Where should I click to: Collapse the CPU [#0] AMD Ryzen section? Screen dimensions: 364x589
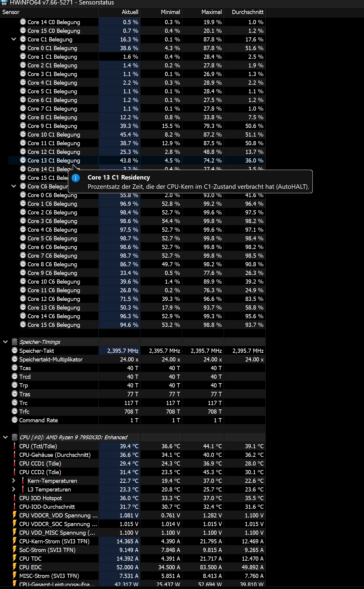click(x=5, y=437)
